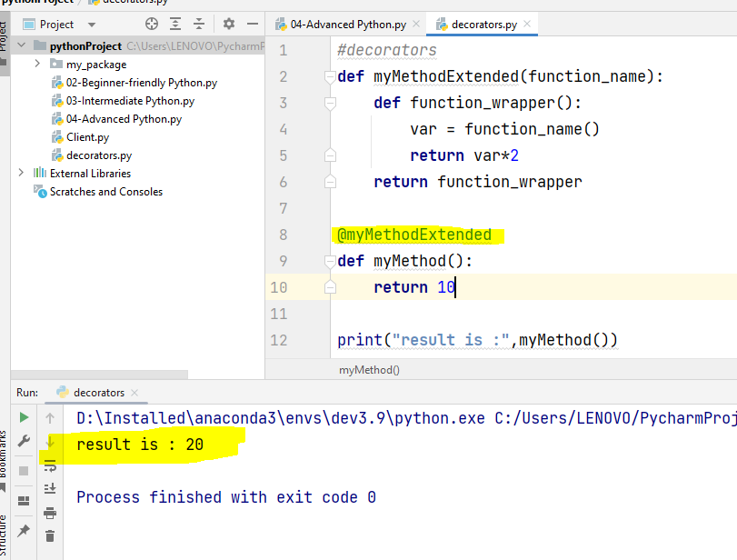737x560 pixels.
Task: Click the down arrow icon in Run panel
Action: coord(50,442)
